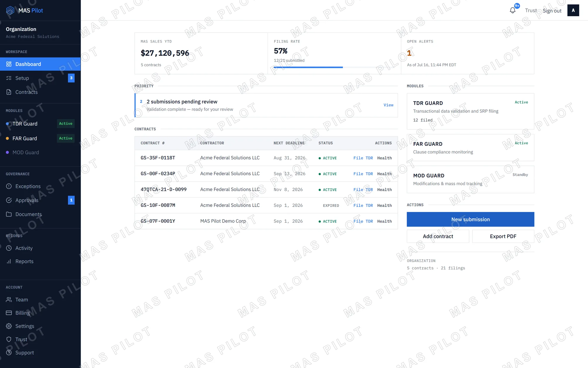Click the Billing credit-card icon

(9, 313)
